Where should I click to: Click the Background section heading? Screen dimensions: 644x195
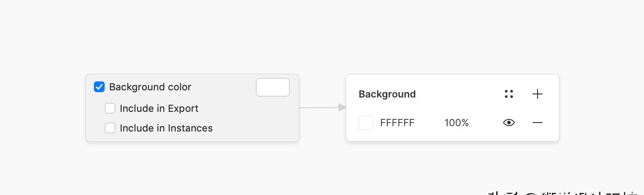point(387,94)
